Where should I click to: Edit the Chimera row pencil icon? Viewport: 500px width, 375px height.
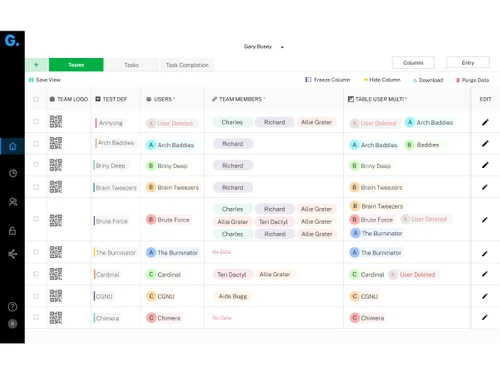point(485,317)
